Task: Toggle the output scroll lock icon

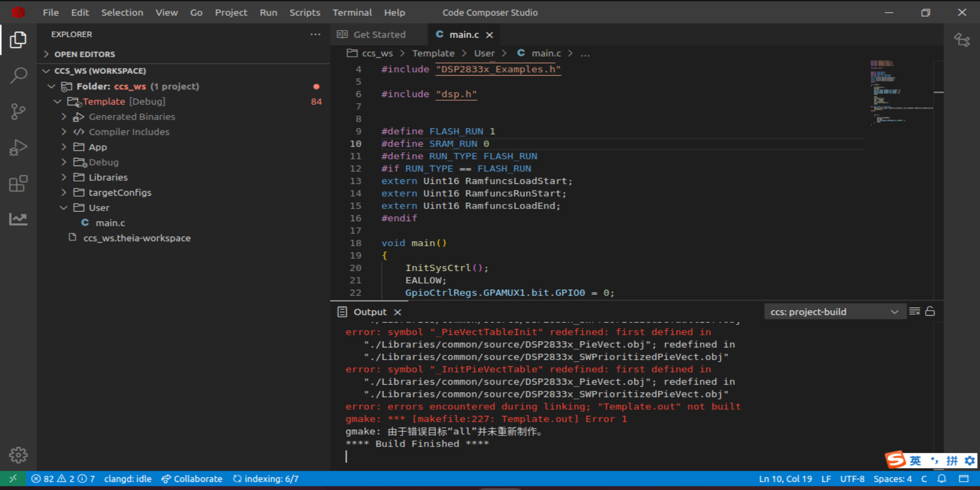Action: [930, 311]
